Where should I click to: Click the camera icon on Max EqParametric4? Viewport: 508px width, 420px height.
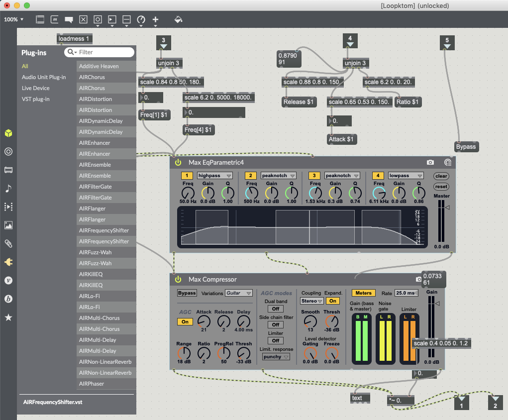[430, 162]
